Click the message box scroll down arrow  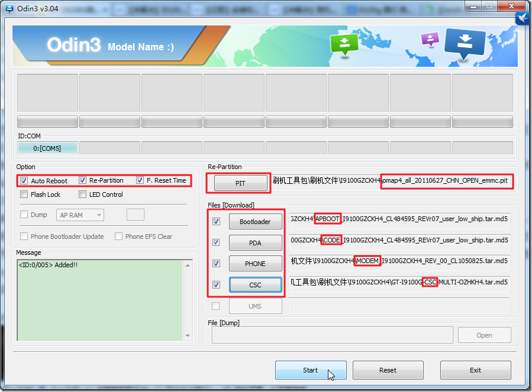click(x=188, y=336)
